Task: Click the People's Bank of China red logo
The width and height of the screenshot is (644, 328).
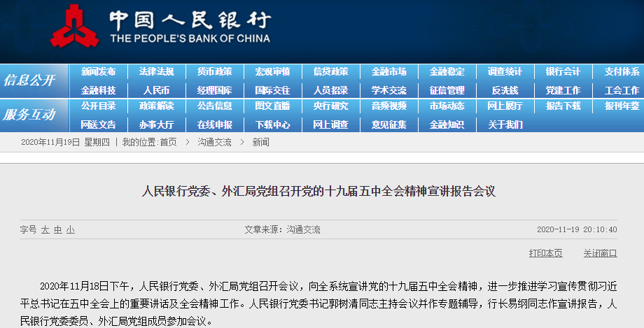Action: coord(74,25)
